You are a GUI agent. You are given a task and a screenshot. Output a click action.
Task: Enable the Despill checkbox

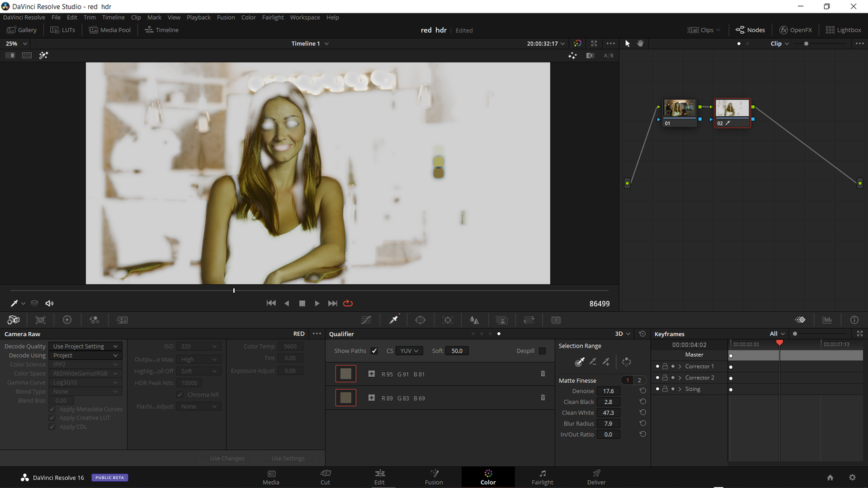point(542,351)
